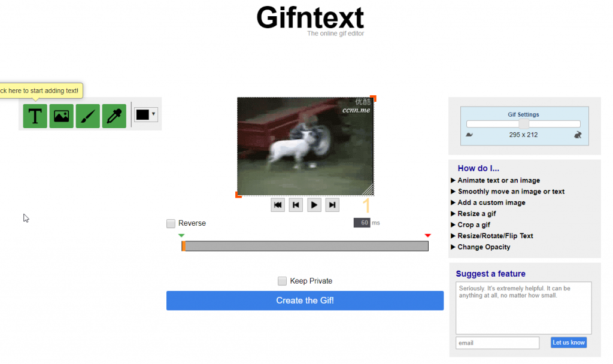Viewport: 613px width, 364px height.
Task: Check the Keep Private option
Action: 282,280
